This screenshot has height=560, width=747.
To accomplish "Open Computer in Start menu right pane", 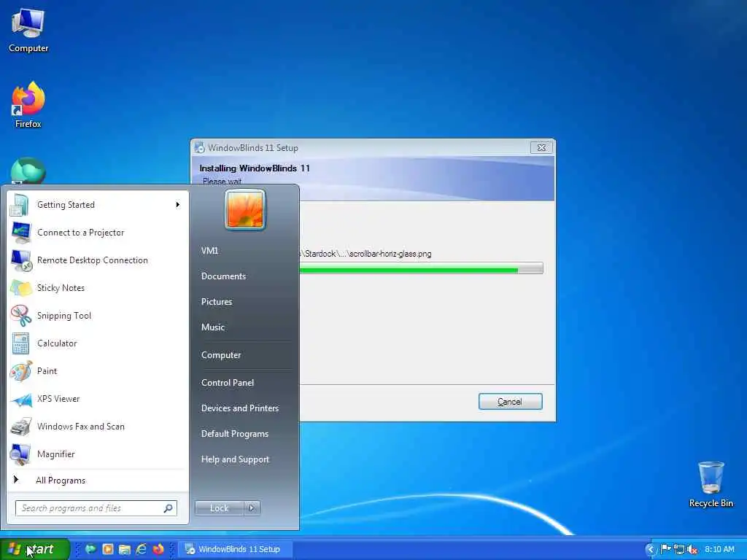I will pyautogui.click(x=221, y=355).
